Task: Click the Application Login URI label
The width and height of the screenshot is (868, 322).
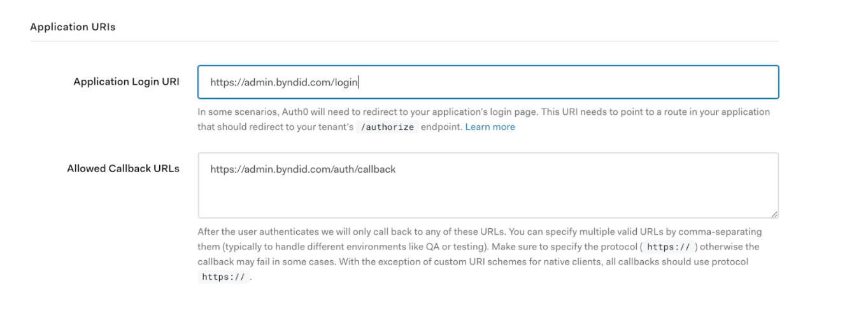Action: click(126, 82)
